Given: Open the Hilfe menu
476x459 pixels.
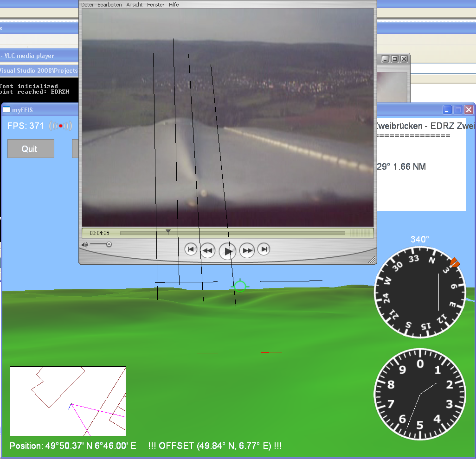Looking at the screenshot, I should click(174, 5).
